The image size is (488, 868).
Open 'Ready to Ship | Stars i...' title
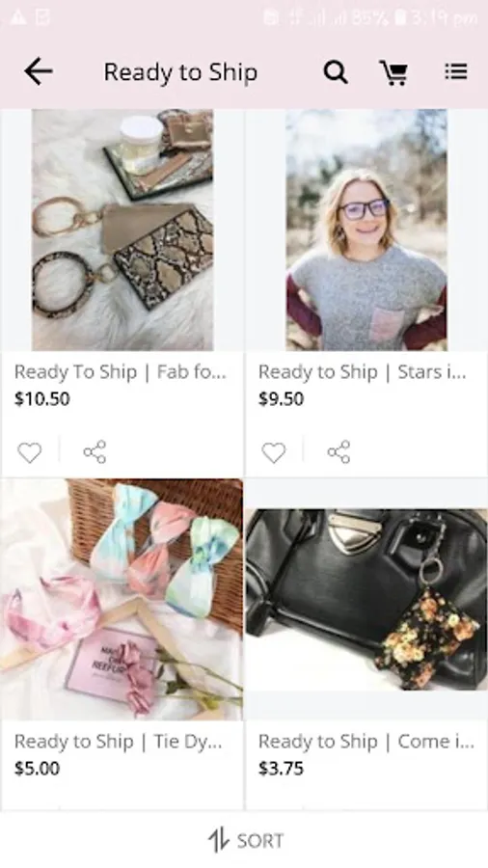363,372
